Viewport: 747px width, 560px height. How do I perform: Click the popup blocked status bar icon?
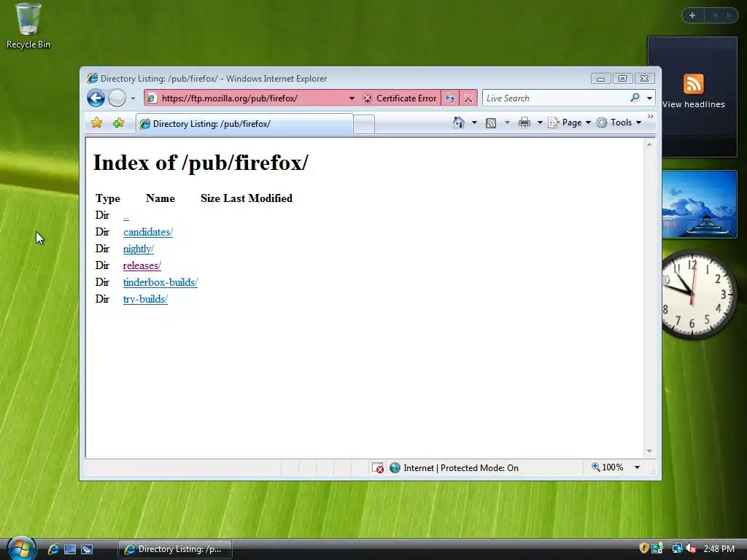377,467
